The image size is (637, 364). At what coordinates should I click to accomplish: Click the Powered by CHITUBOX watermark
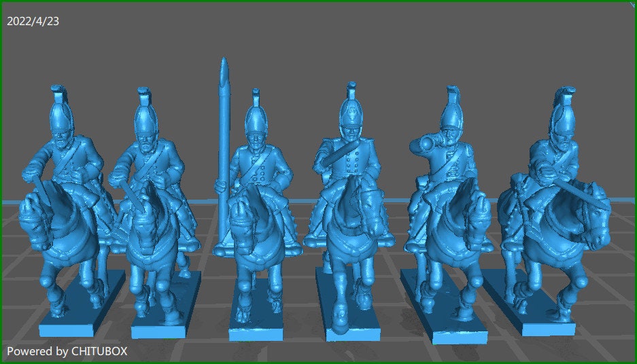(x=67, y=351)
